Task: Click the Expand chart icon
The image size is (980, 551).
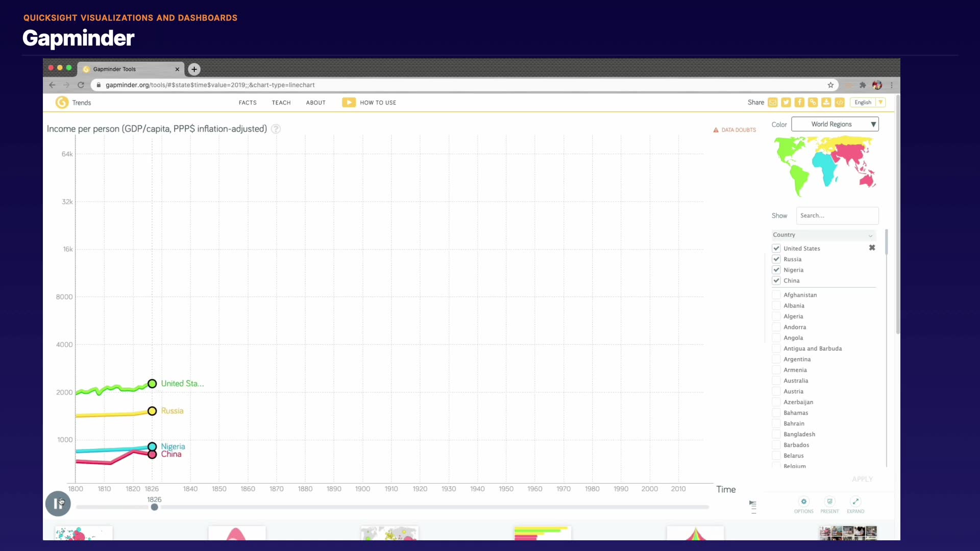Action: click(855, 502)
